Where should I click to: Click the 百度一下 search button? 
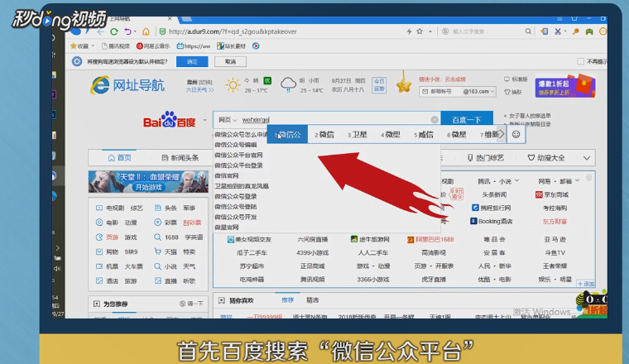(x=467, y=120)
